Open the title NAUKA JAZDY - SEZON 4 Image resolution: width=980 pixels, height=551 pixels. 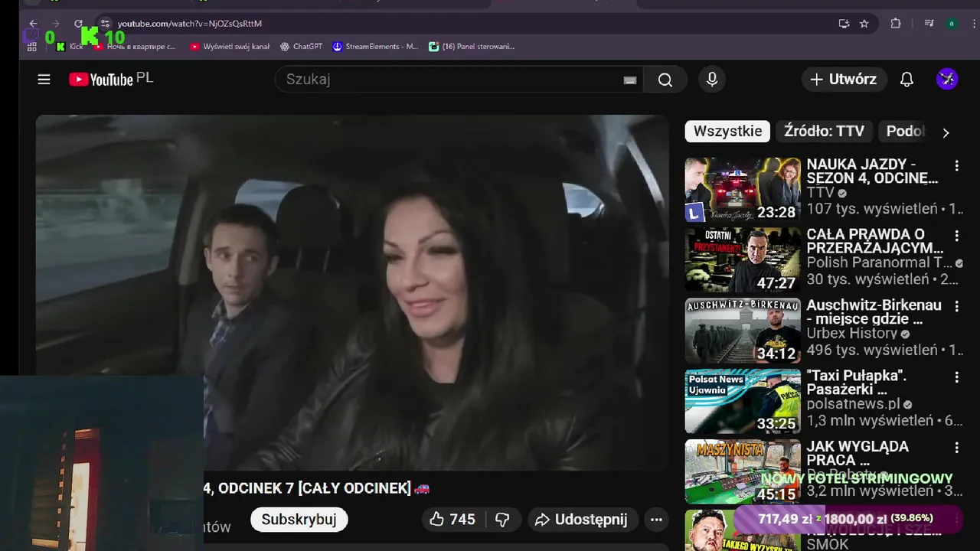(872, 171)
